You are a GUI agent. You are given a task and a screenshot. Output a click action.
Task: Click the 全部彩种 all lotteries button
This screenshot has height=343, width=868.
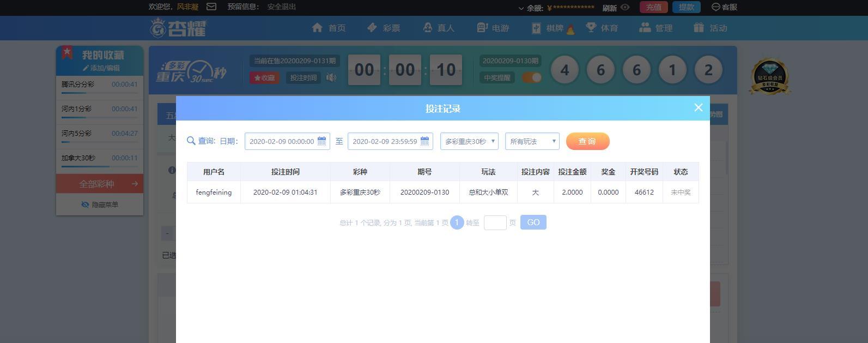point(100,184)
